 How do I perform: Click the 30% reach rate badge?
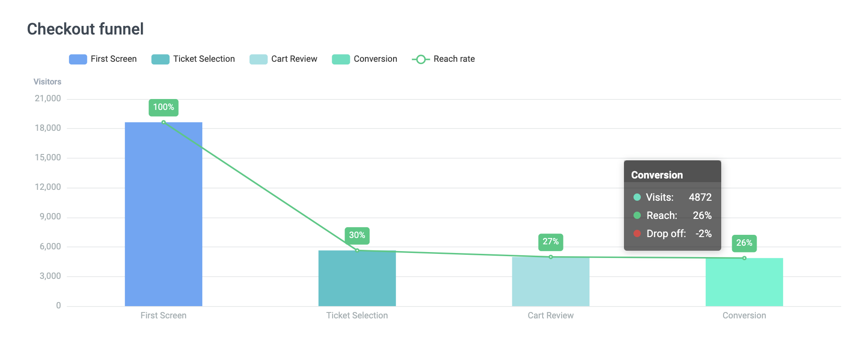coord(357,235)
